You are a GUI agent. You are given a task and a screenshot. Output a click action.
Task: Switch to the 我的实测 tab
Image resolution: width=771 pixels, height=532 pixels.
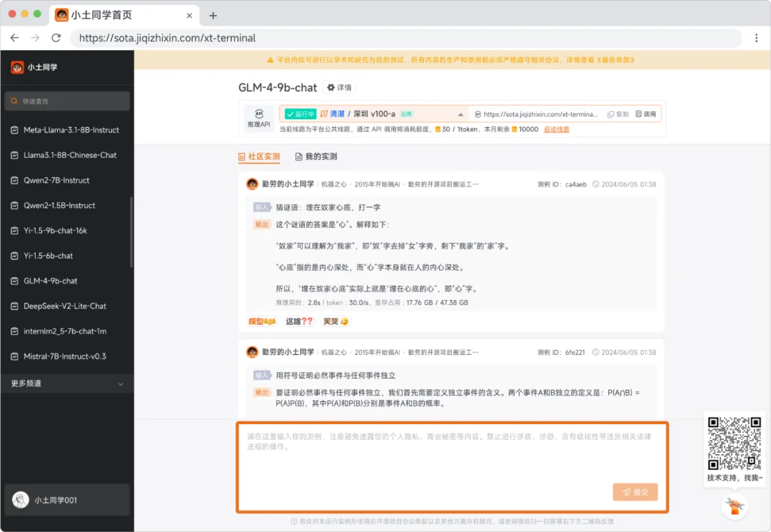point(318,158)
